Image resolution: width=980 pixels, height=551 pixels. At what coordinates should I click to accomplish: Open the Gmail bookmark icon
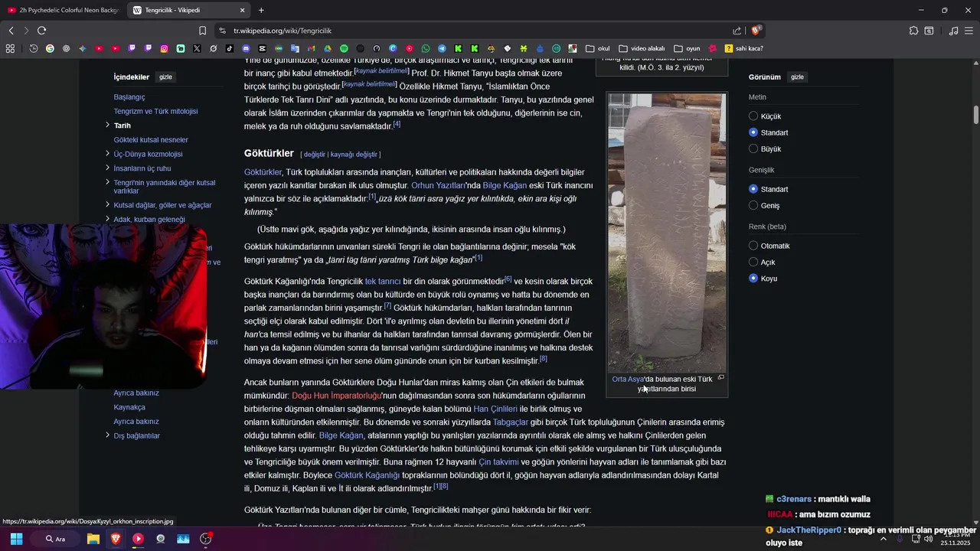click(312, 48)
